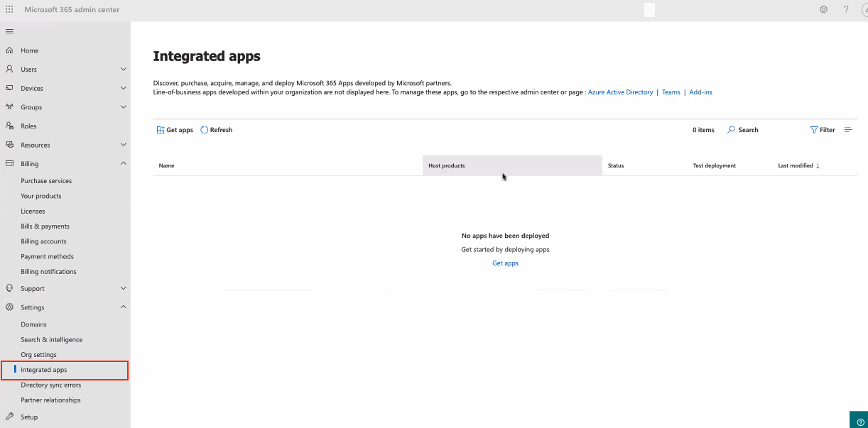Screen dimensions: 868x428
Task: Click the Filter funnel icon
Action: pyautogui.click(x=814, y=130)
